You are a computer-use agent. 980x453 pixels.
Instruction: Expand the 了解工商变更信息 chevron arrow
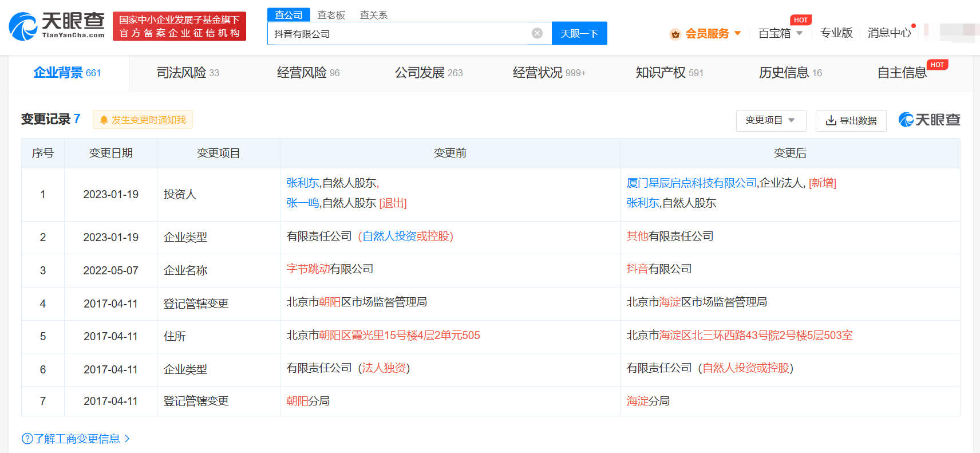tap(127, 439)
